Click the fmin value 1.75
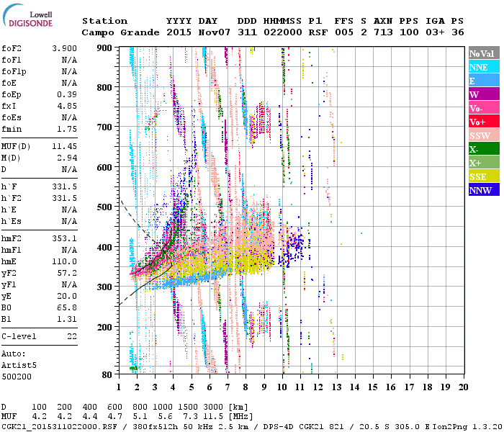Viewport: 504px width, 432px height. click(67, 129)
